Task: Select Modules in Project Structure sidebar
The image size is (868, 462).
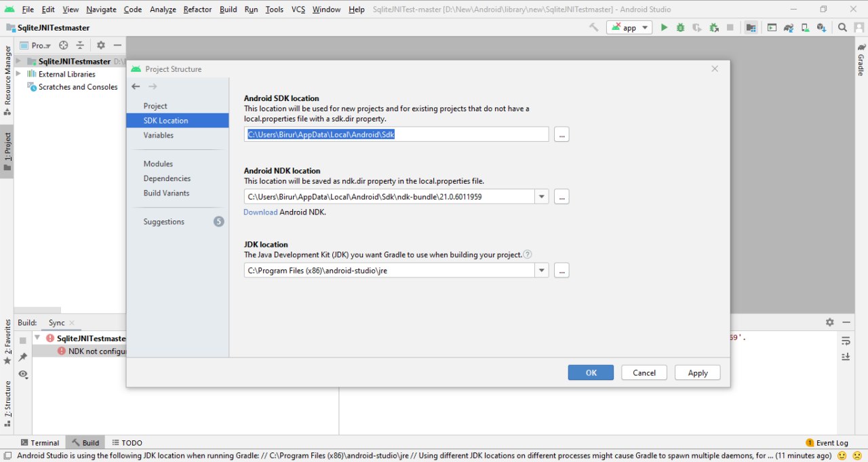Action: (158, 163)
